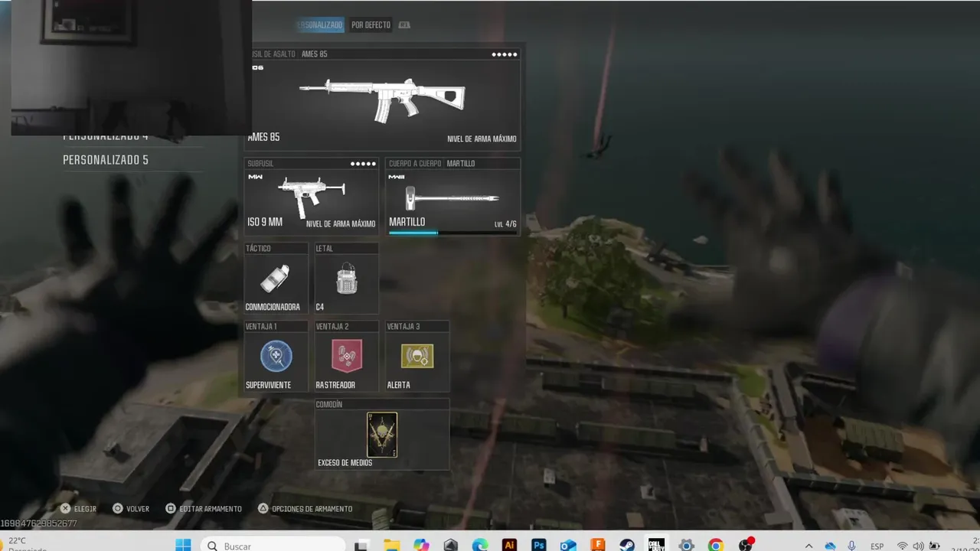
Task: Open Google Chrome from the taskbar
Action: [715, 545]
